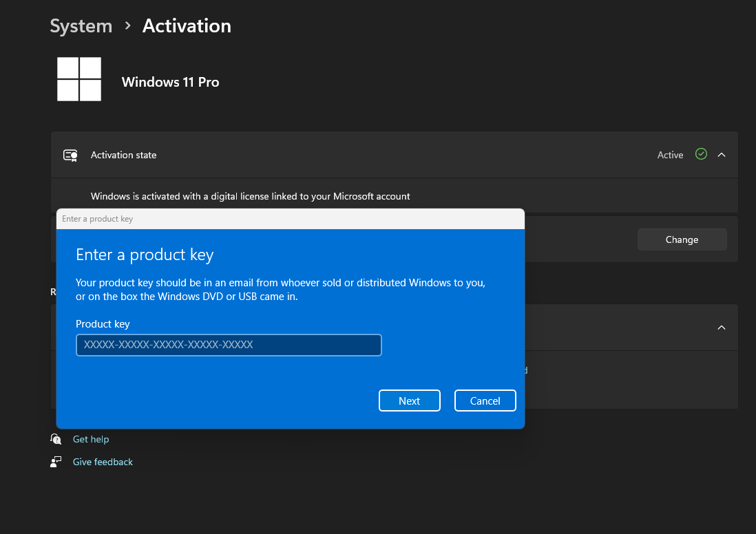Open the Get help link
The image size is (756, 534).
point(91,439)
